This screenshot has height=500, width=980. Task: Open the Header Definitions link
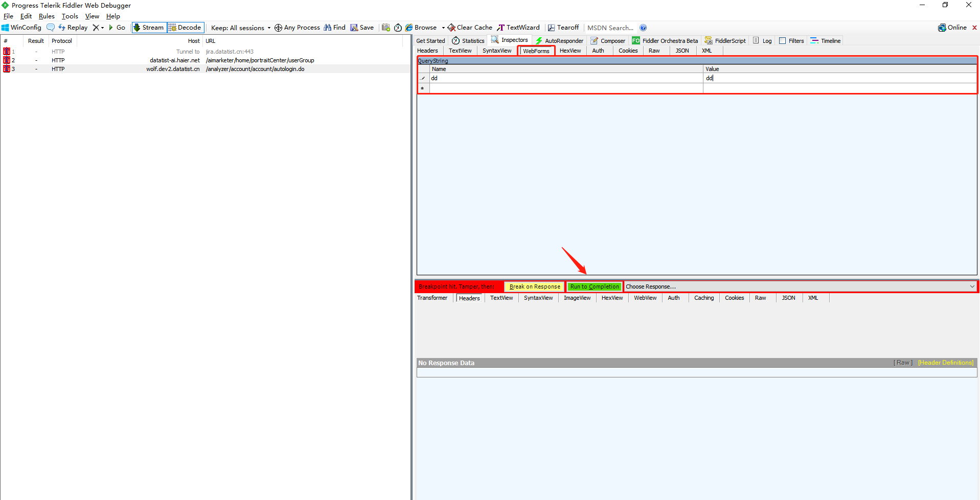point(946,363)
